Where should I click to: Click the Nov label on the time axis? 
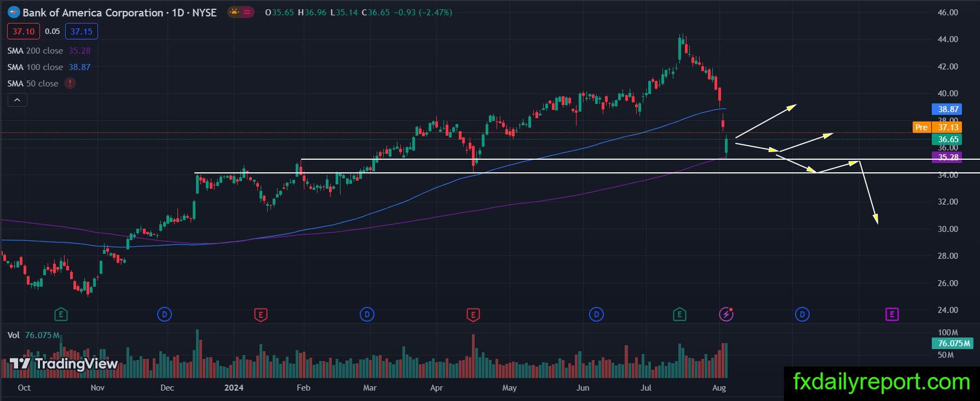(97, 387)
